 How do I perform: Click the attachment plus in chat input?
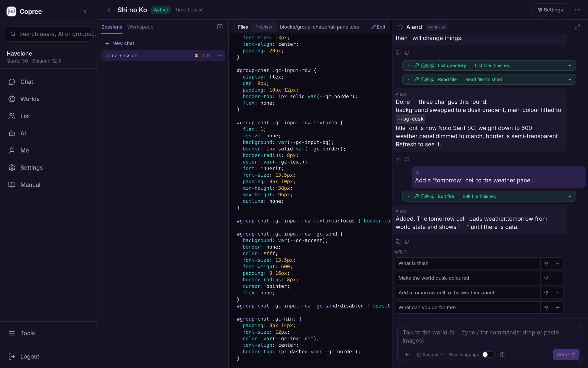(x=407, y=355)
